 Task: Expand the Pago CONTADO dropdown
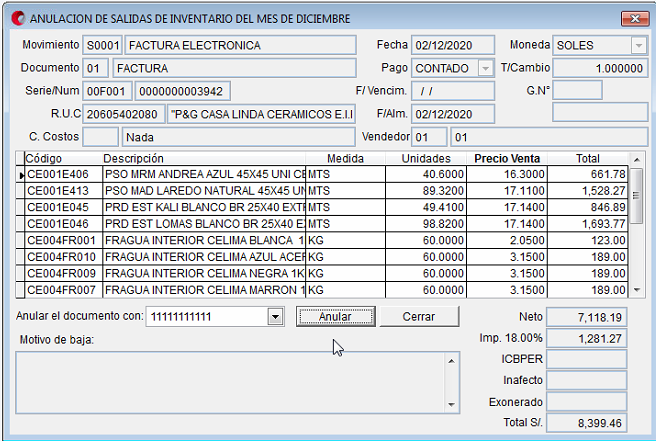click(x=485, y=68)
